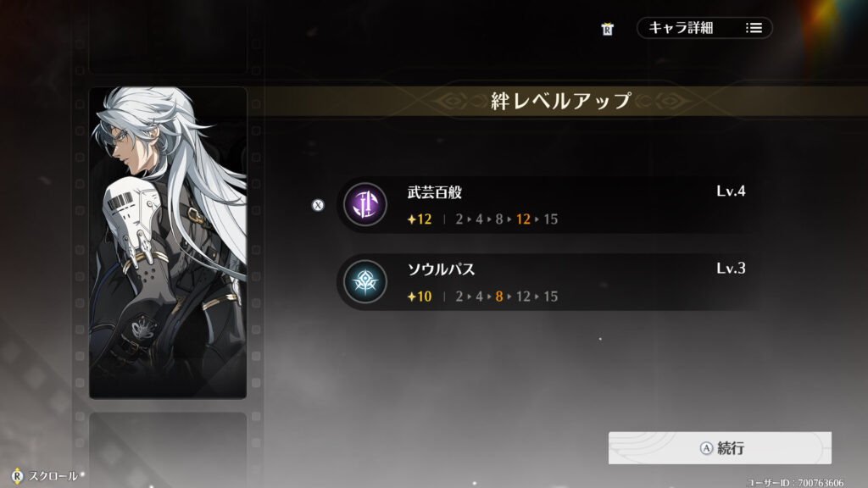
Task: Click highlighted 8 in ソウルパス progression
Action: tap(499, 297)
